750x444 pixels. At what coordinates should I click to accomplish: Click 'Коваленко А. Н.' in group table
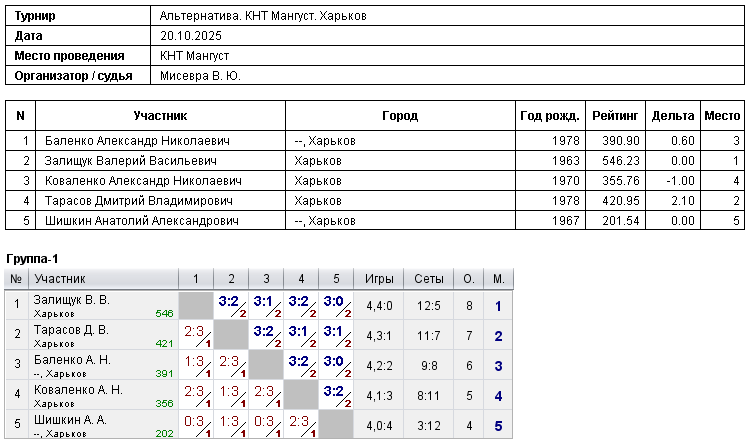[78, 390]
